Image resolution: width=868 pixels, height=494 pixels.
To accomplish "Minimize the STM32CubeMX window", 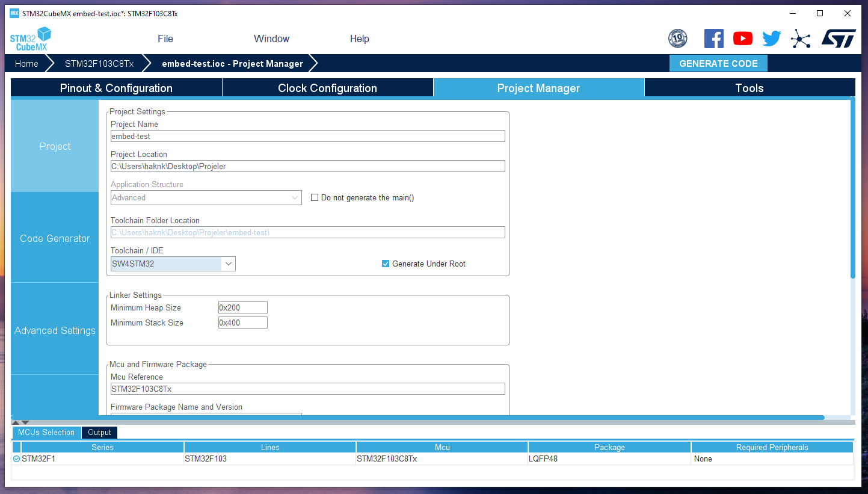I will point(792,13).
